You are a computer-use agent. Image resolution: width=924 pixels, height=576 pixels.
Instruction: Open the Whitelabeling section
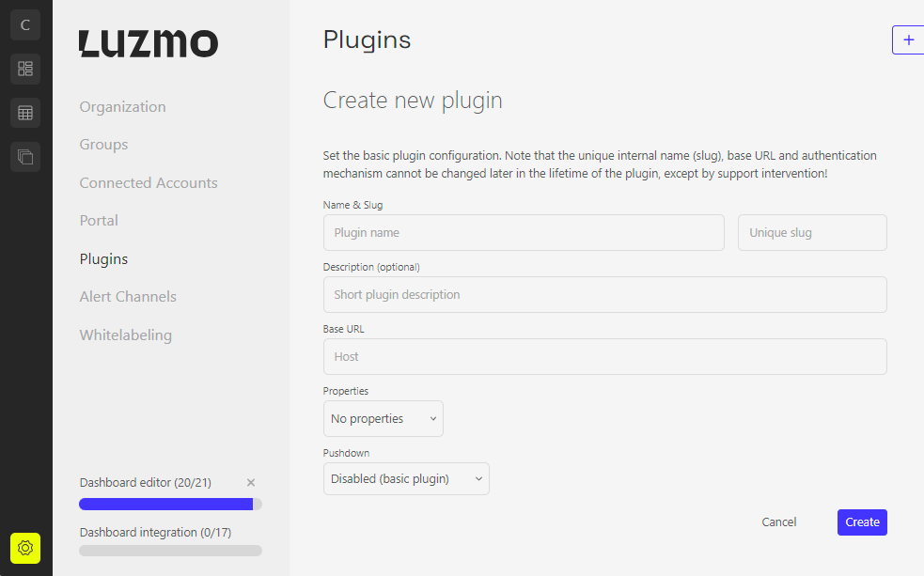pyautogui.click(x=125, y=335)
